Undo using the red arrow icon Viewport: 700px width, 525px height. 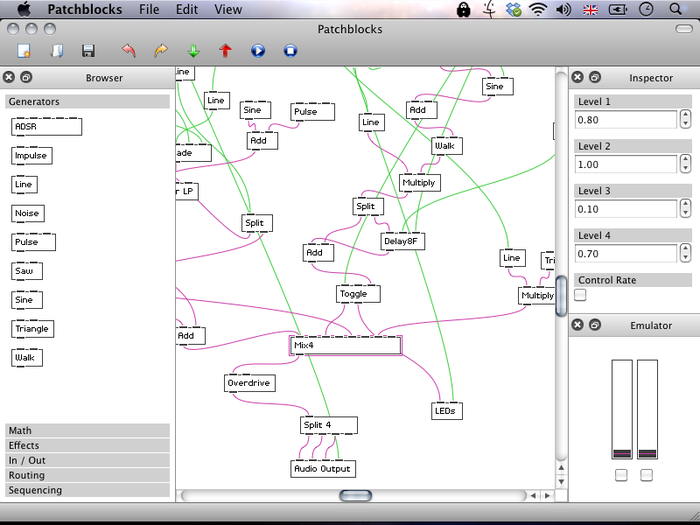click(127, 50)
